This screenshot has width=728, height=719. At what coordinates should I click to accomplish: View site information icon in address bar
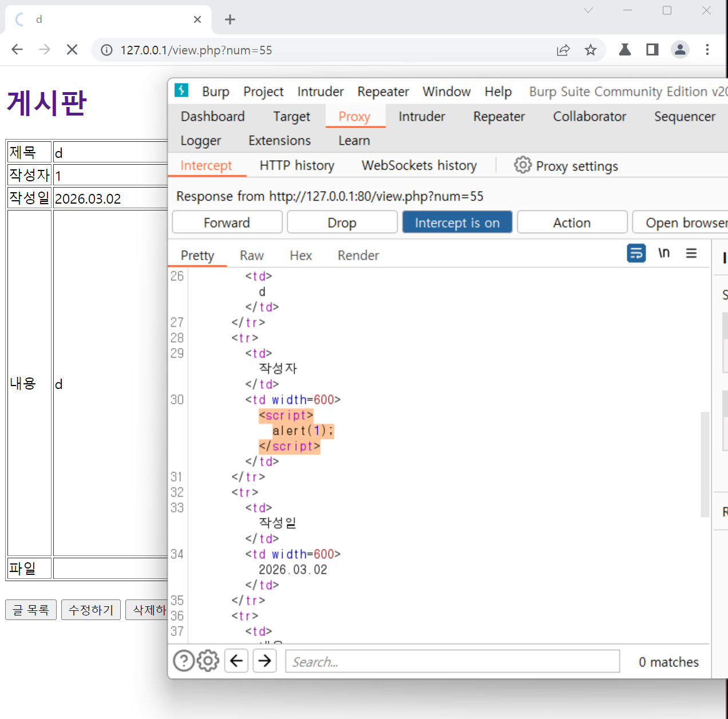(106, 50)
